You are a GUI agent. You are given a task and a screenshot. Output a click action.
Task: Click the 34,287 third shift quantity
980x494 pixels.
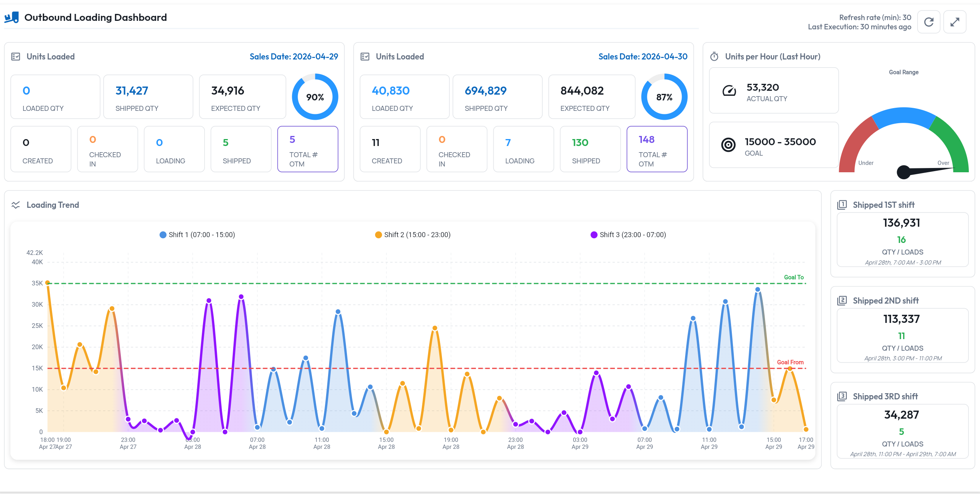[x=902, y=415]
